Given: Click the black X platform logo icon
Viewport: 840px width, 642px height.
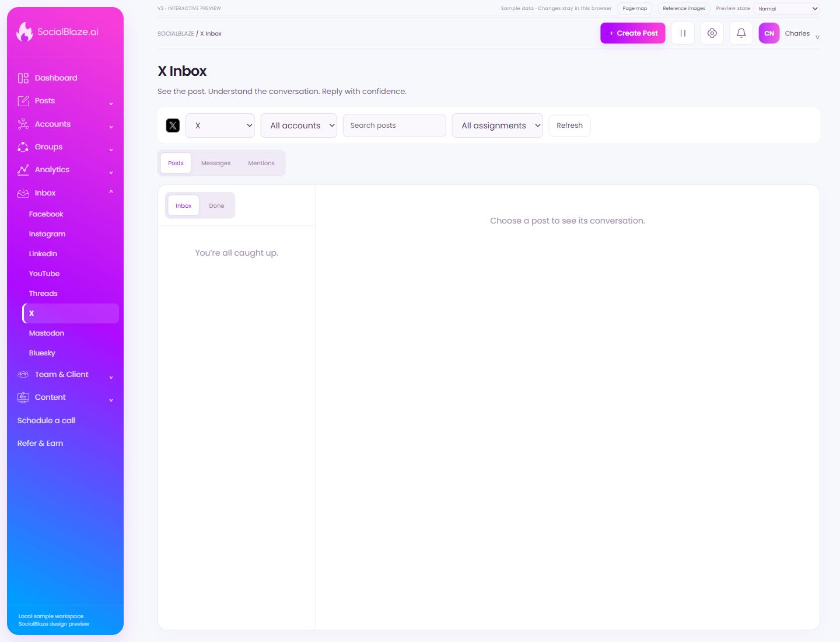Looking at the screenshot, I should (x=173, y=125).
